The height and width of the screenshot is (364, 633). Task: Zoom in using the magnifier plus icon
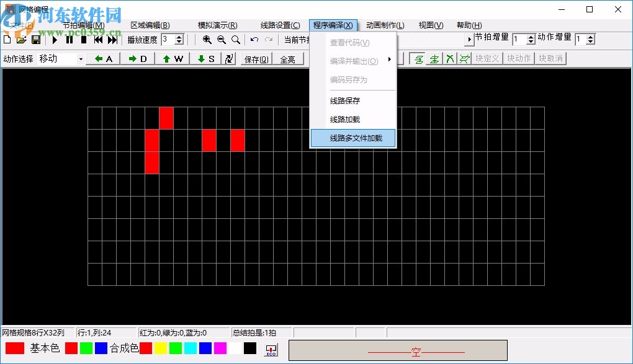[x=207, y=39]
